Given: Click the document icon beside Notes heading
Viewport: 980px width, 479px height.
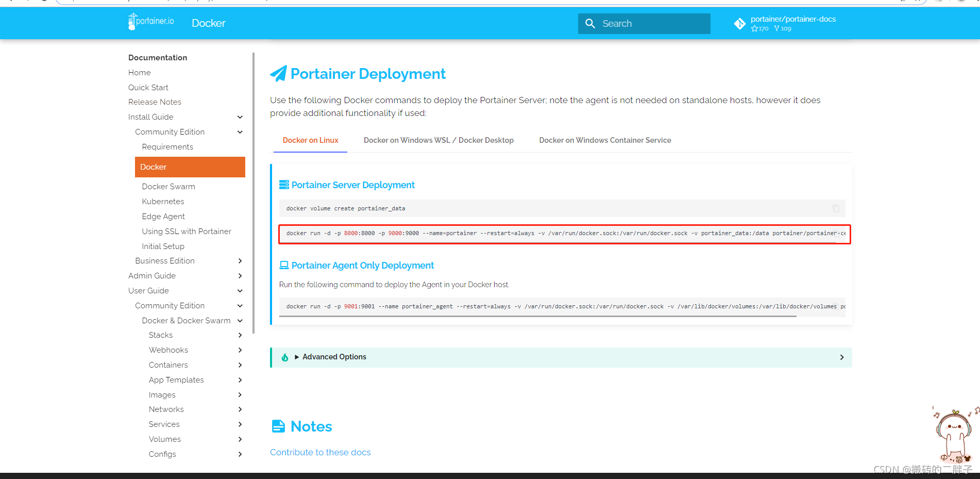Looking at the screenshot, I should (x=278, y=426).
